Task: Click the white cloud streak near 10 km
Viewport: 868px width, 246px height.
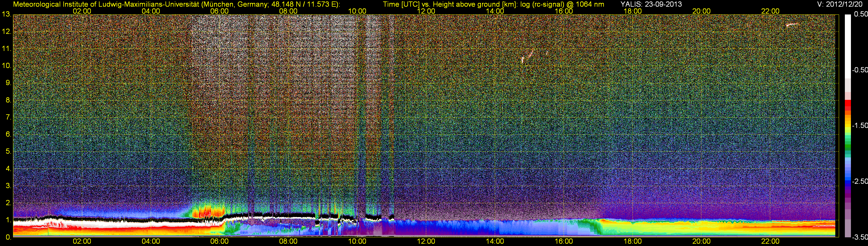Action: pos(523,60)
